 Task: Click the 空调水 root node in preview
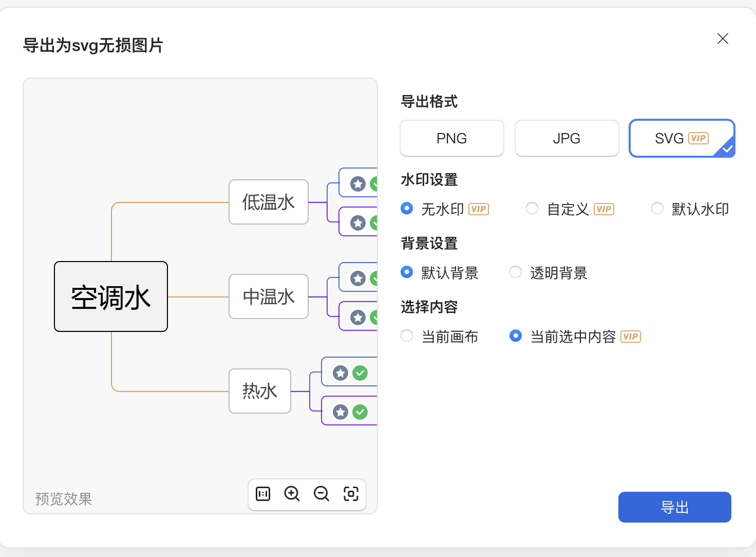111,296
